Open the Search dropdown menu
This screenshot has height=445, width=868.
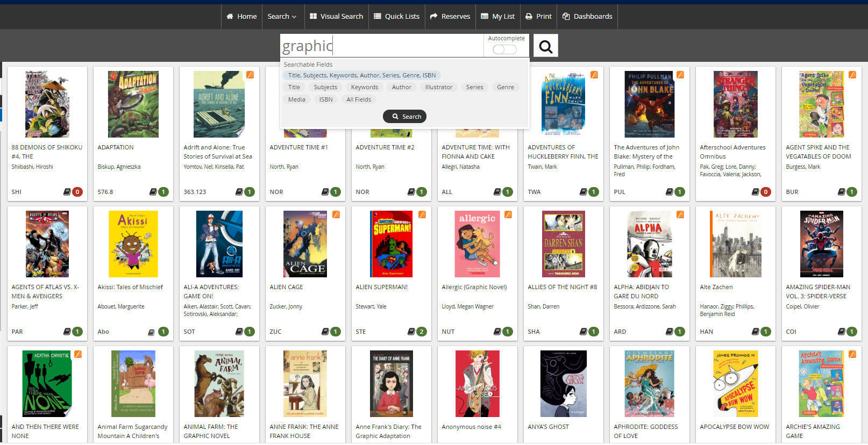pyautogui.click(x=282, y=17)
